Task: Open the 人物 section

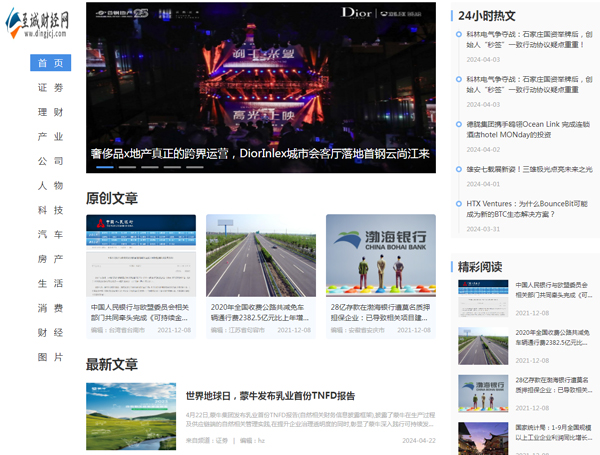Action: pos(51,186)
